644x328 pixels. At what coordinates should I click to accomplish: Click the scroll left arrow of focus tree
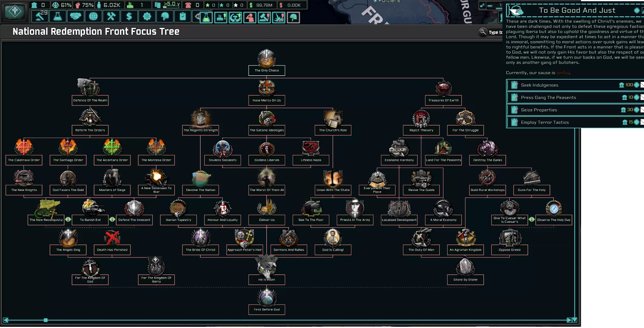[x=5, y=320]
